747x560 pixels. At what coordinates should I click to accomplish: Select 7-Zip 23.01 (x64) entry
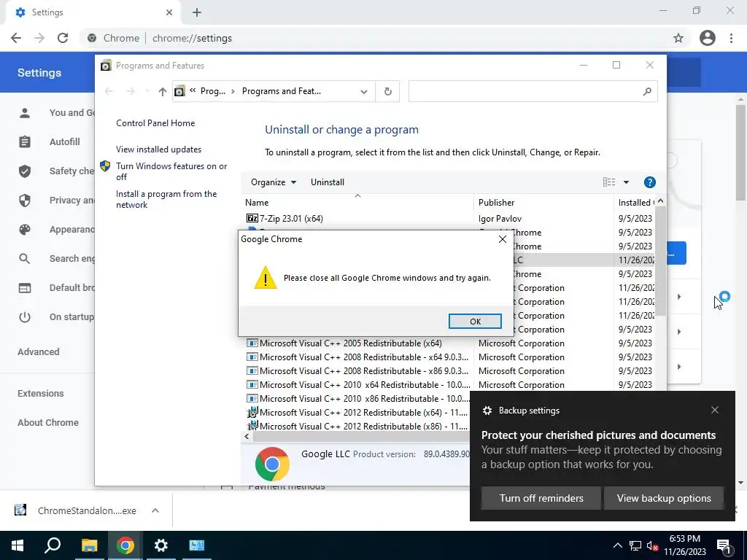click(x=291, y=219)
